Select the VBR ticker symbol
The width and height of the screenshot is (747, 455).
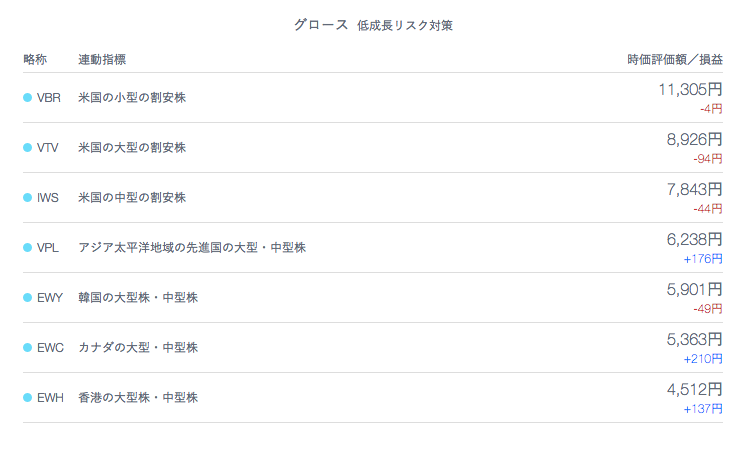click(49, 98)
